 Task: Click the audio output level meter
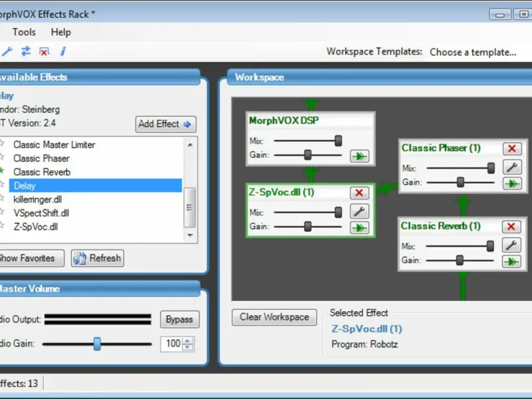coord(98,319)
